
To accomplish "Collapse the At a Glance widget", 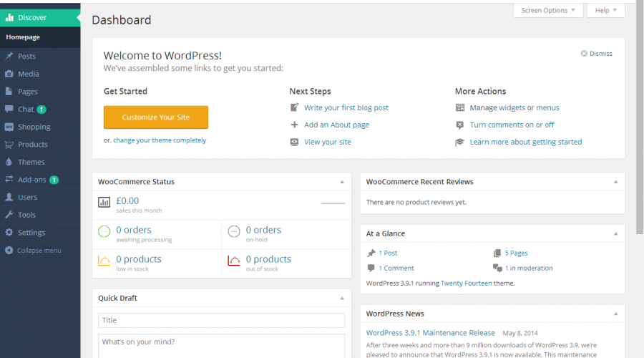I will pos(615,233).
